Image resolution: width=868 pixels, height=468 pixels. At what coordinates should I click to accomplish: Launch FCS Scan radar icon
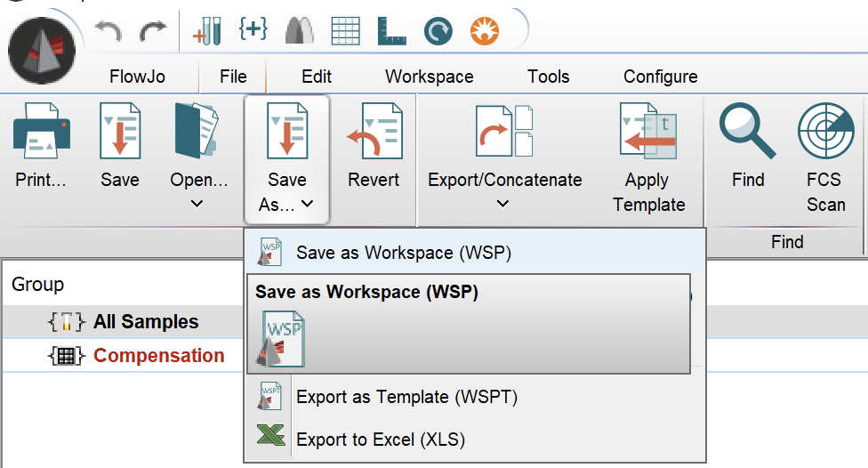pyautogui.click(x=825, y=132)
